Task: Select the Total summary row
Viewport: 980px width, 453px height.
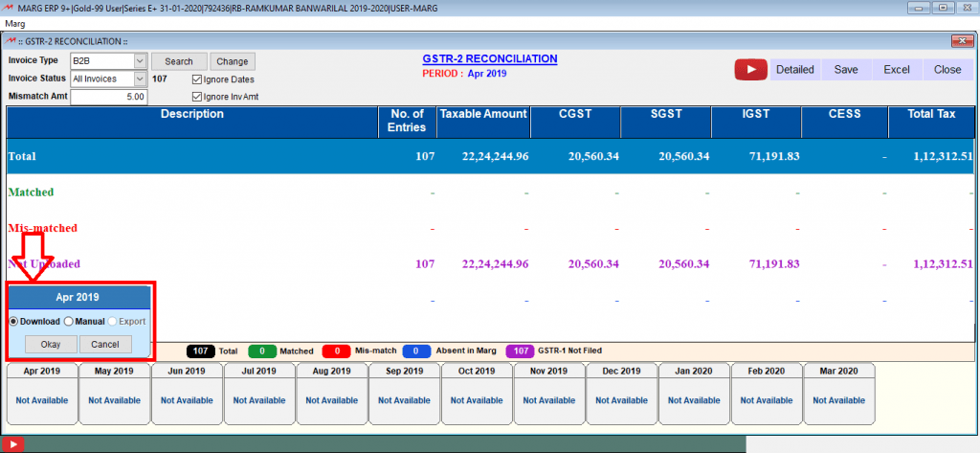Action: 490,156
